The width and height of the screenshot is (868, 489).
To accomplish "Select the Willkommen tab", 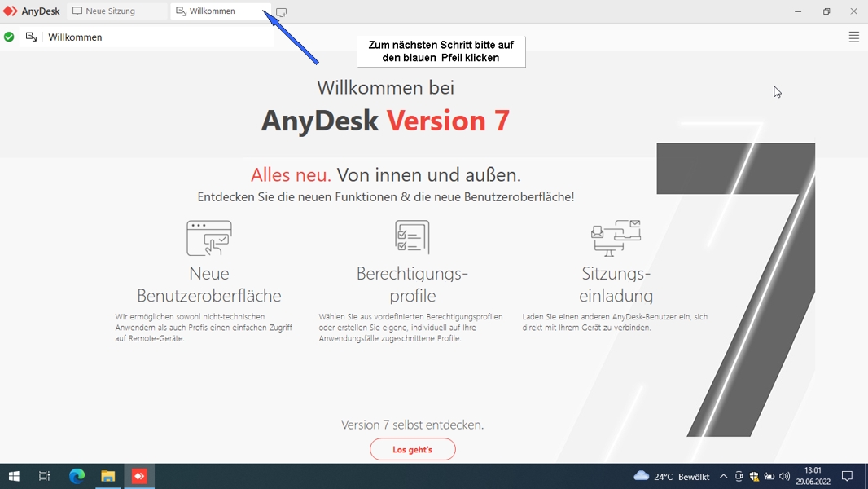I will point(212,11).
